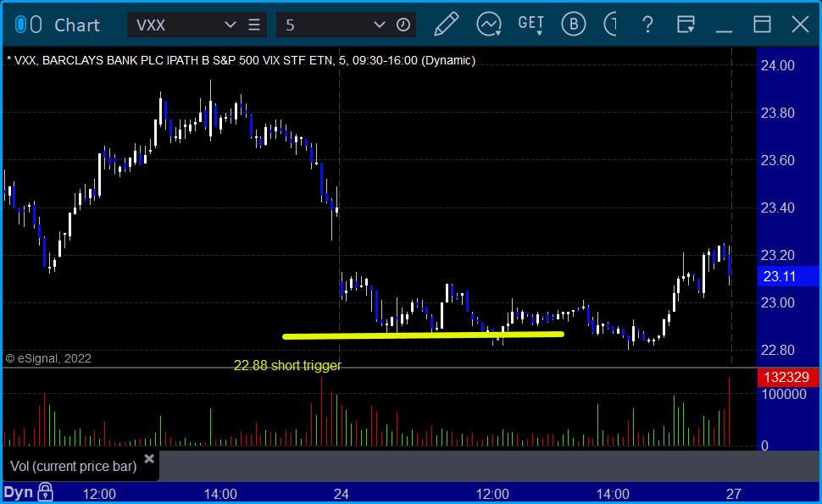Viewport: 822px width, 504px height.
Task: Click the 23.20 price axis label
Action: point(777,255)
